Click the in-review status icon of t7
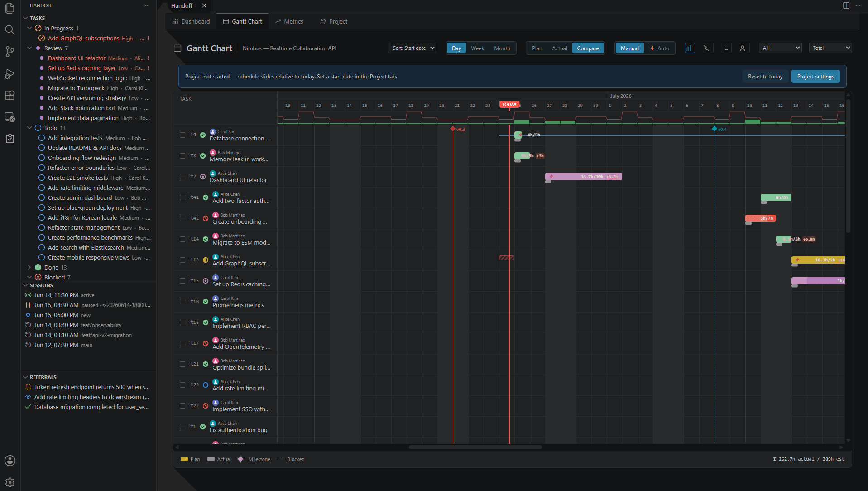The height and width of the screenshot is (491, 868). tap(203, 177)
